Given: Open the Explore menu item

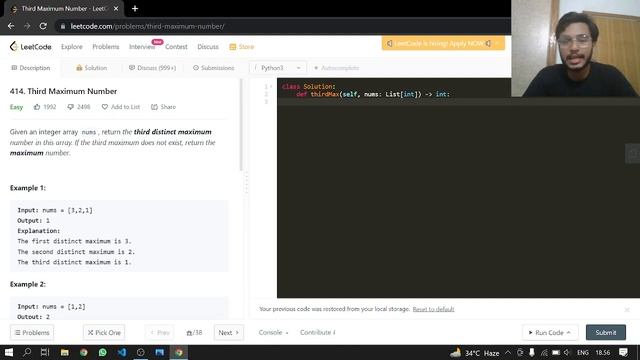Looking at the screenshot, I should (72, 47).
